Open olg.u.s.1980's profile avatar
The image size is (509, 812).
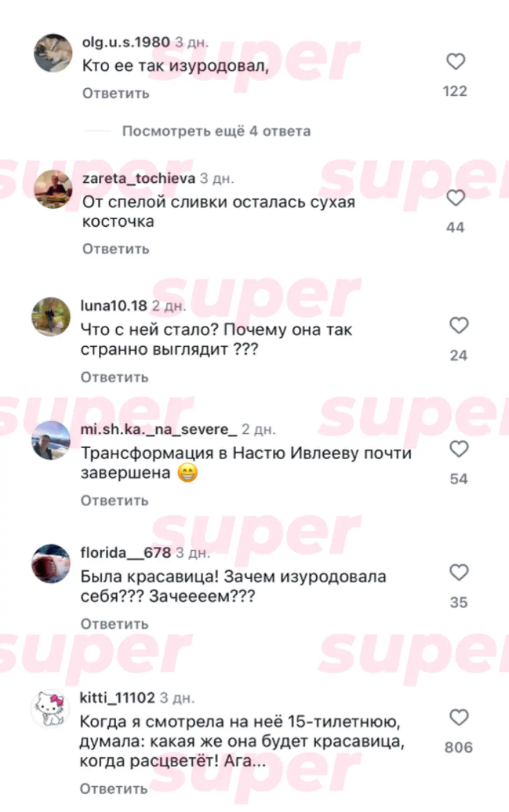coord(53,53)
